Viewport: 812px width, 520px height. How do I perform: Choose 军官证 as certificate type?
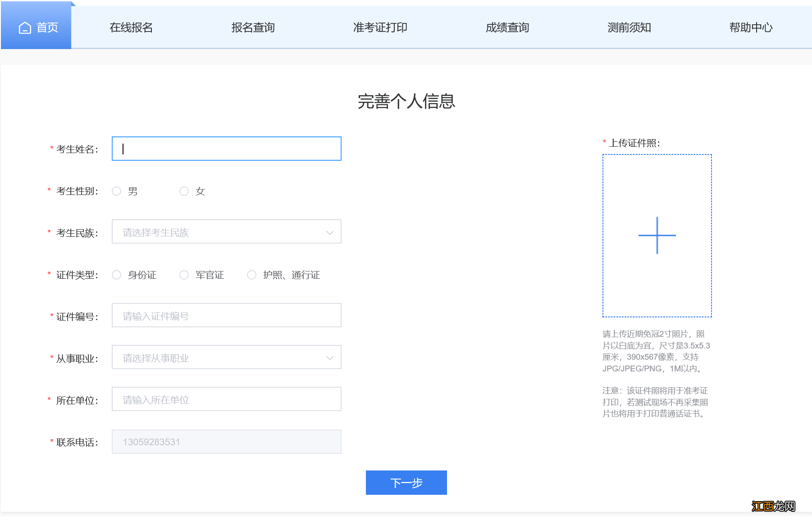(184, 275)
